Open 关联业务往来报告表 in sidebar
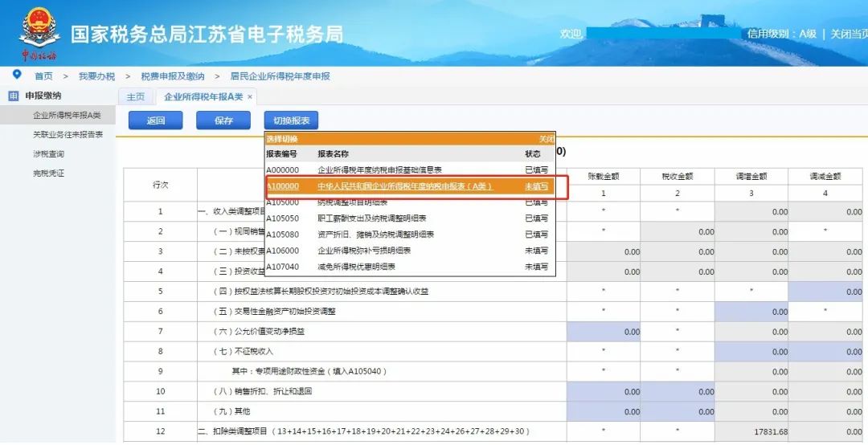 (x=68, y=134)
